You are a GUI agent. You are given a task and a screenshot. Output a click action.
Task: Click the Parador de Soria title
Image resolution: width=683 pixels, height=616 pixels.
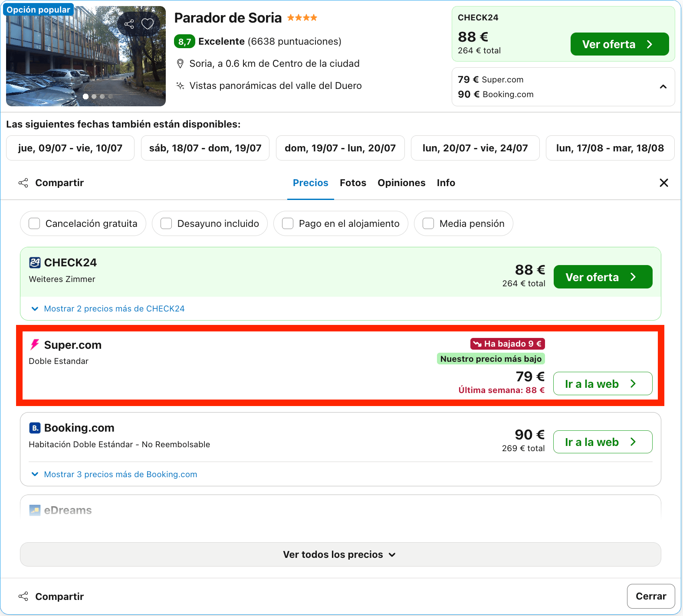pos(228,18)
